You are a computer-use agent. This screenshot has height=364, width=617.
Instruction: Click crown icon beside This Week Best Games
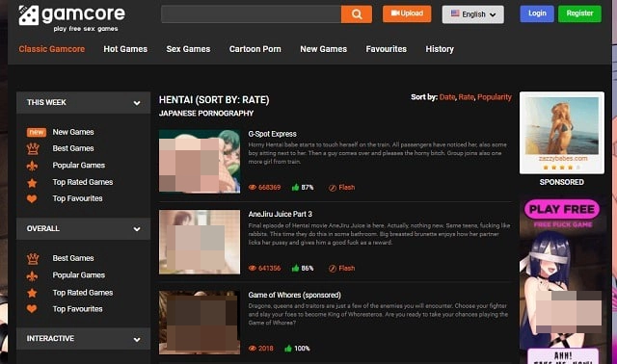pyautogui.click(x=33, y=148)
